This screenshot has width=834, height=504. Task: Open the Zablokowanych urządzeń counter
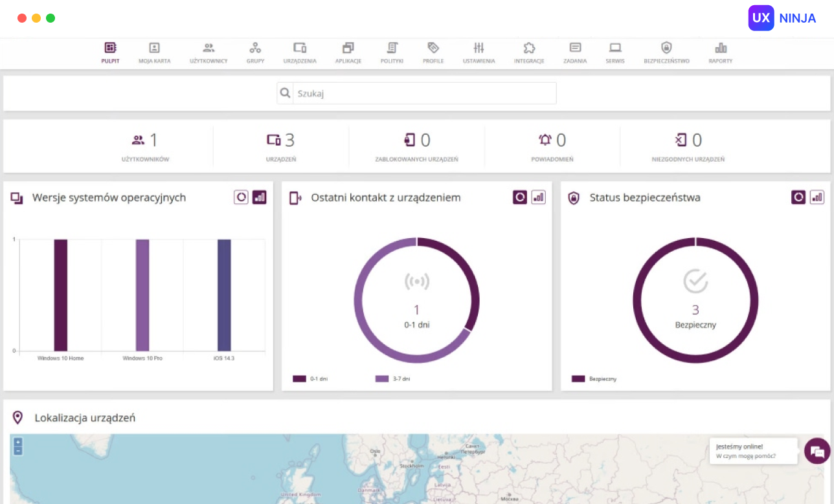point(416,148)
